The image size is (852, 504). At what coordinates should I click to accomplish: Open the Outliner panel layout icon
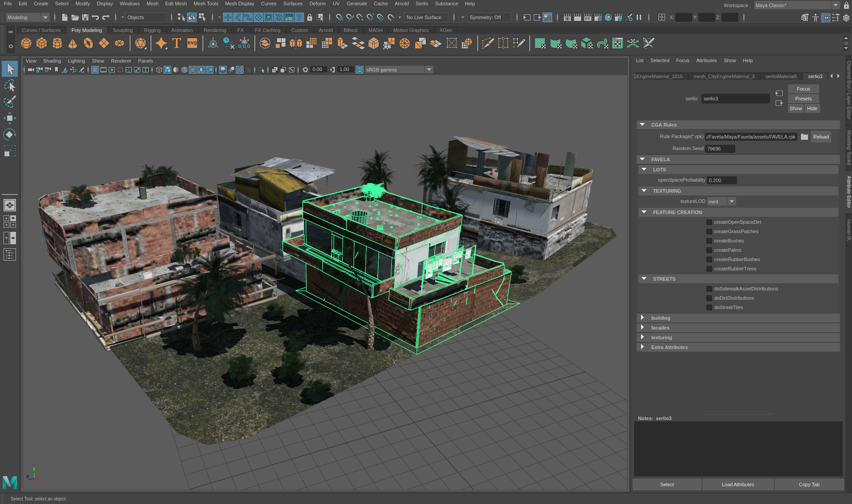(x=10, y=254)
